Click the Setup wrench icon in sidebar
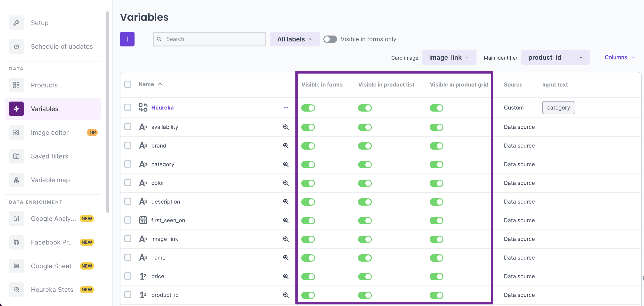The height and width of the screenshot is (306, 644). (x=16, y=23)
